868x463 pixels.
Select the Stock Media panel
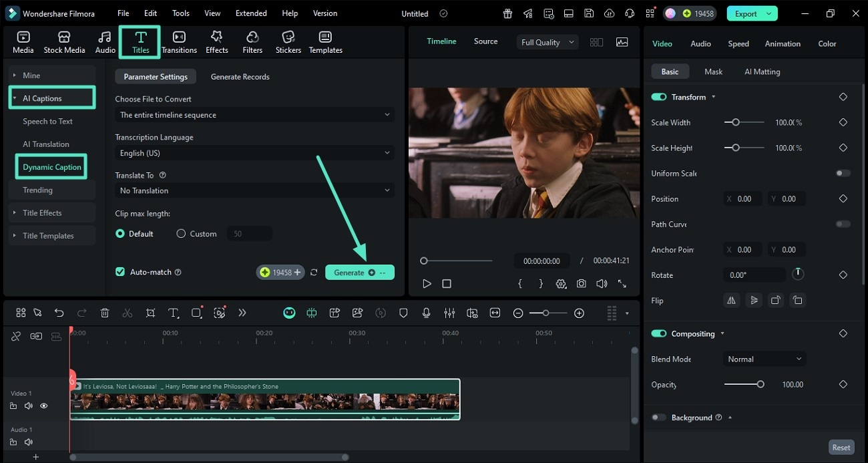[64, 41]
